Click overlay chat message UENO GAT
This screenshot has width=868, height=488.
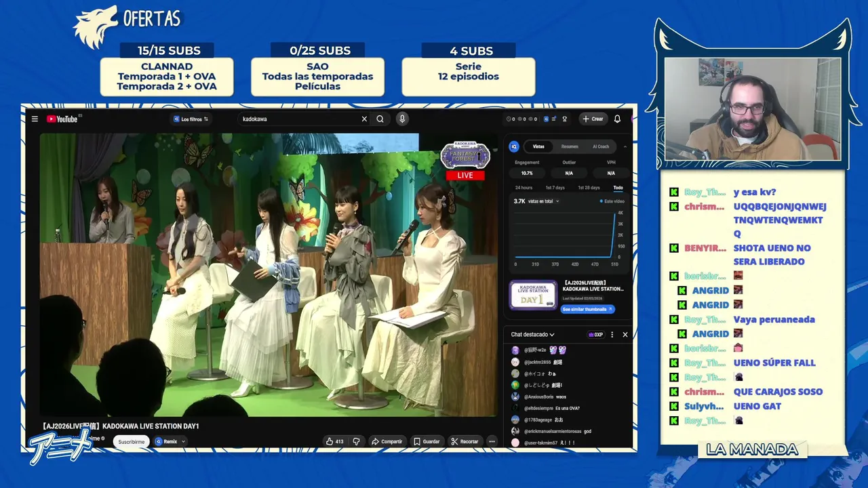tap(757, 406)
